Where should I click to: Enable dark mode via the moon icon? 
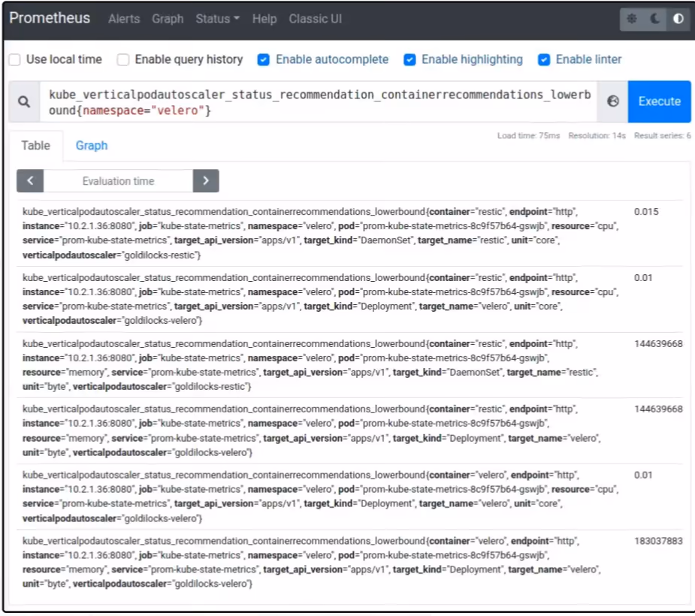coord(654,19)
